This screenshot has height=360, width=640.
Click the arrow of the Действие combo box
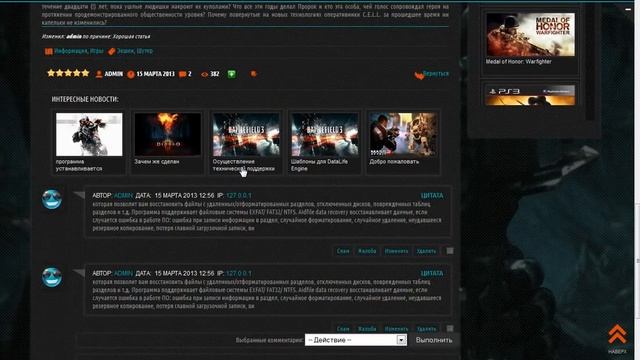[401, 340]
